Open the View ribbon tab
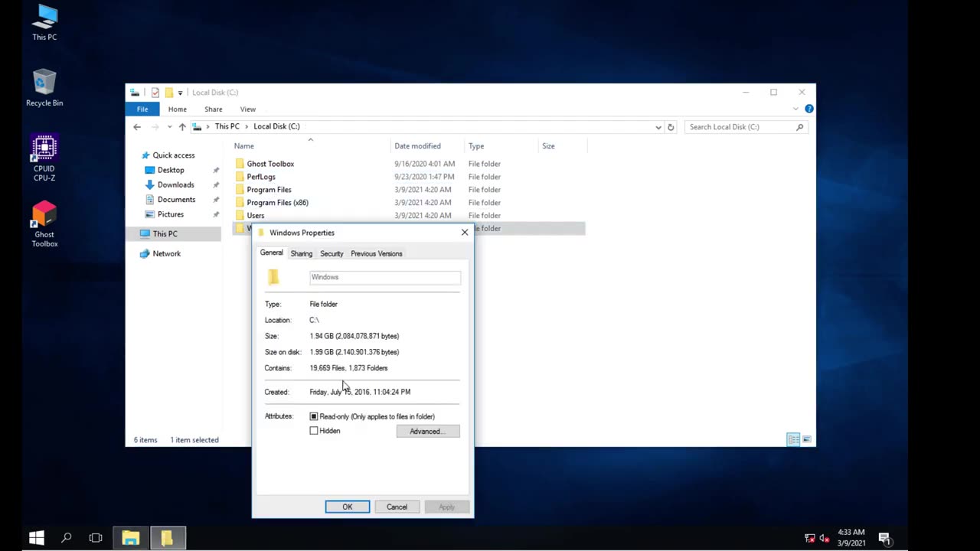 248,109
